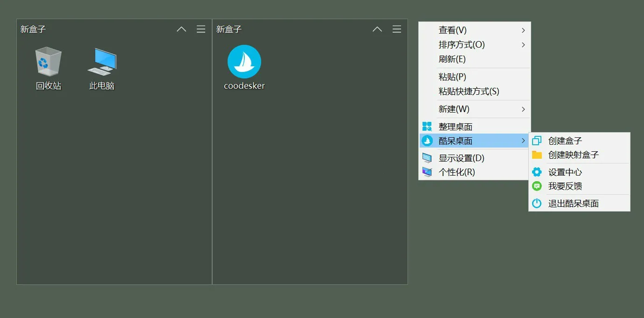
Task: Click the power icon beside 退出酷呆桌面
Action: click(x=537, y=203)
